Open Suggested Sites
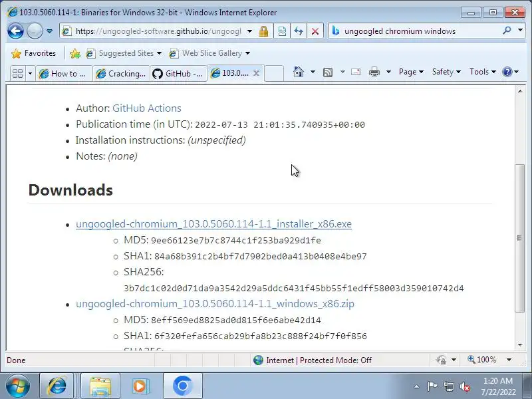 click(x=124, y=53)
